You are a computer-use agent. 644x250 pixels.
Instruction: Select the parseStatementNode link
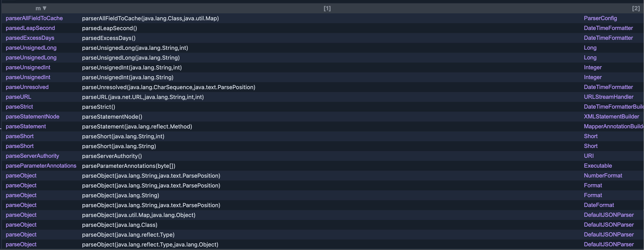(32, 116)
